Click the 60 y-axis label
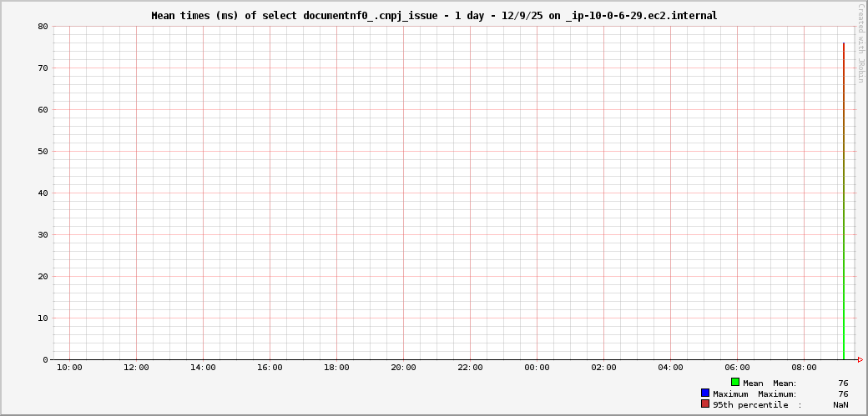Image resolution: width=868 pixels, height=416 pixels. pyautogui.click(x=43, y=109)
